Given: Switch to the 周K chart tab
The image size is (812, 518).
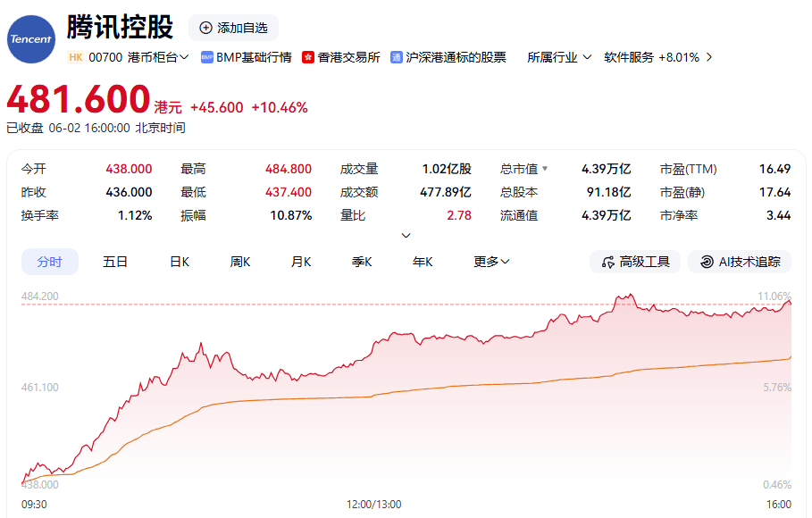Looking at the screenshot, I should pos(240,262).
